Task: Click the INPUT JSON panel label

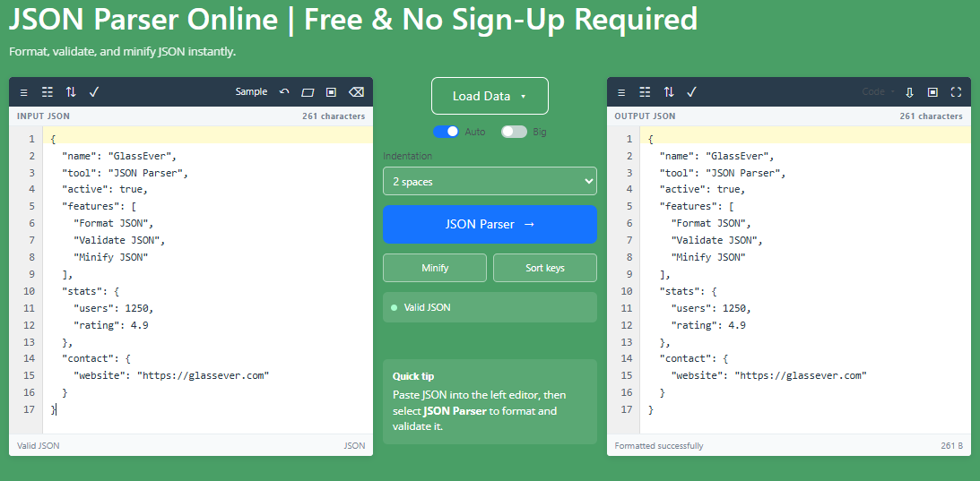Action: point(43,116)
